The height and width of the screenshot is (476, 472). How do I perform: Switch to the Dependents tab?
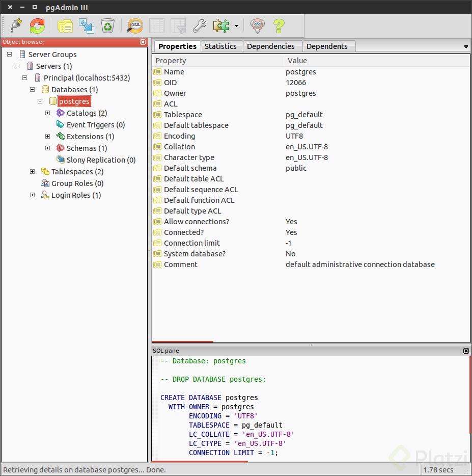tap(327, 46)
